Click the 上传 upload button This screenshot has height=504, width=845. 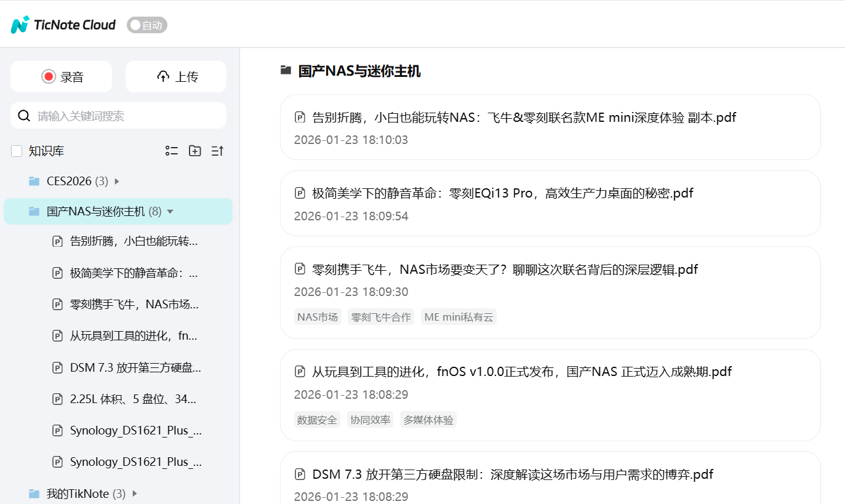tap(176, 77)
